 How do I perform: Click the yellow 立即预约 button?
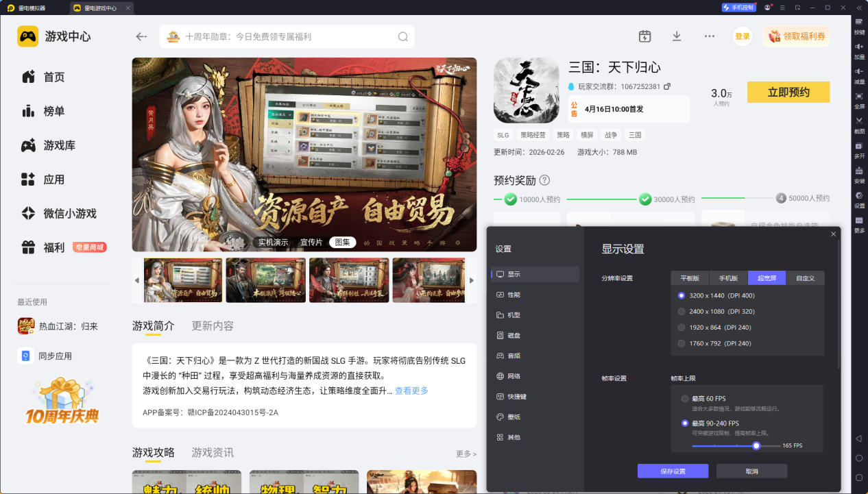coord(788,92)
